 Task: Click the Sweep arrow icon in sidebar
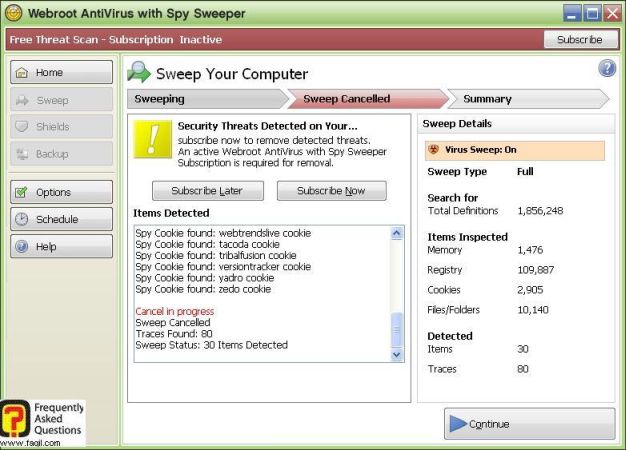pyautogui.click(x=22, y=100)
